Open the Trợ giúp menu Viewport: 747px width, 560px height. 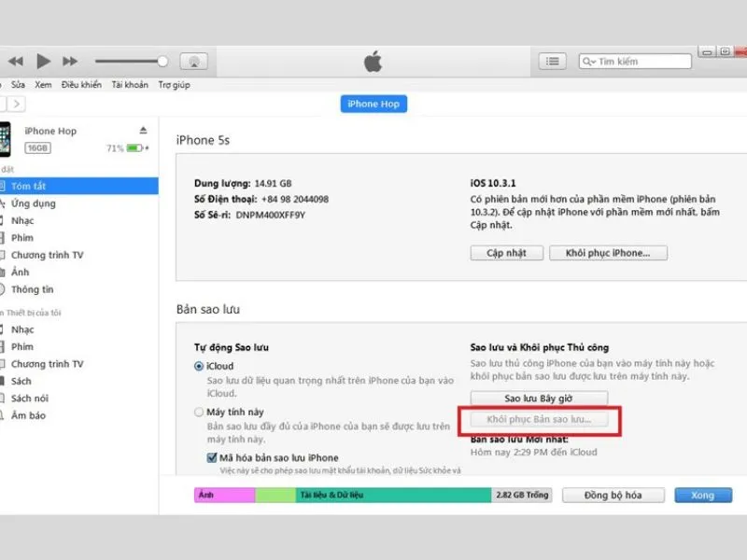(174, 85)
